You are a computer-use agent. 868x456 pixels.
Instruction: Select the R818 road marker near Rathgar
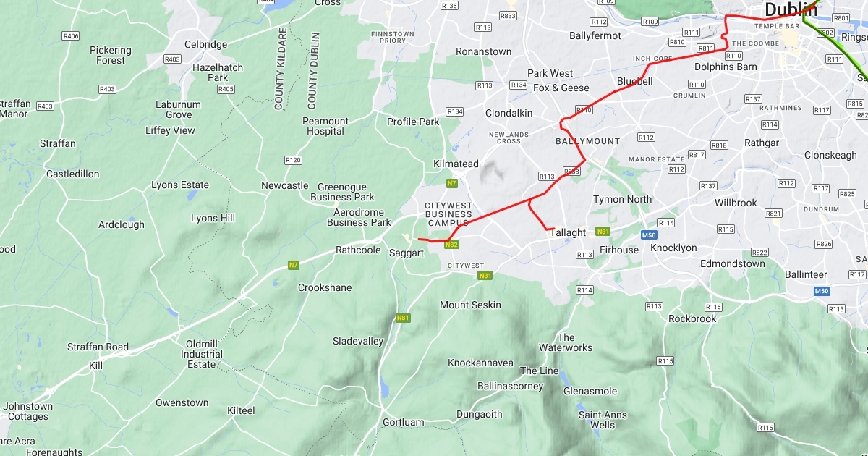click(719, 145)
